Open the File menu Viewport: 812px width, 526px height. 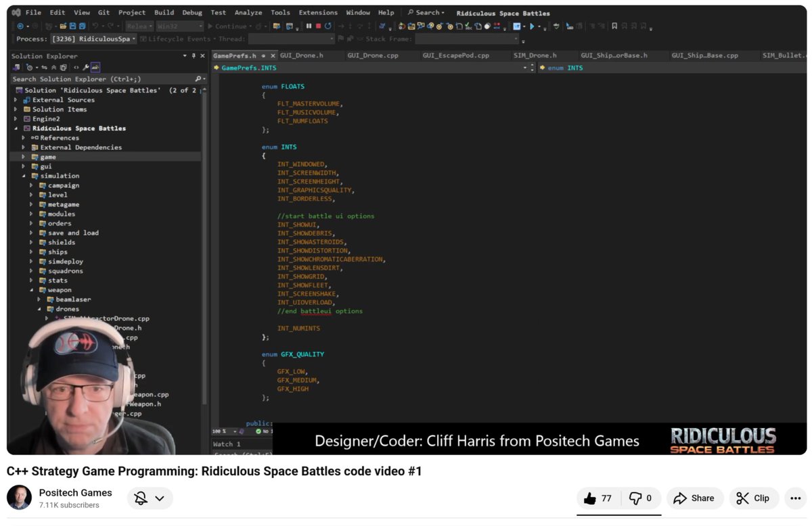tap(33, 12)
